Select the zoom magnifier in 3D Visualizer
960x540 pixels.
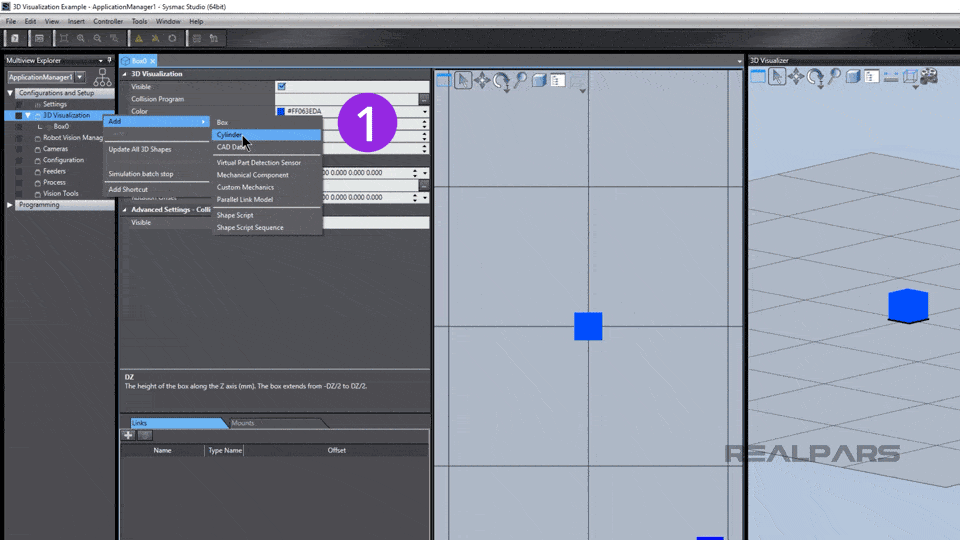tap(834, 77)
